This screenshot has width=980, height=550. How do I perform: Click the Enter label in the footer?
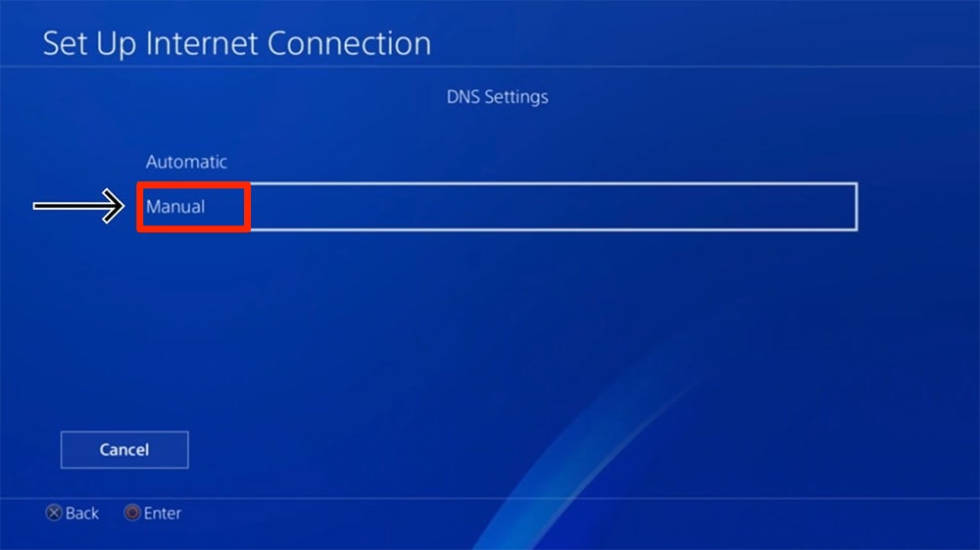(163, 513)
